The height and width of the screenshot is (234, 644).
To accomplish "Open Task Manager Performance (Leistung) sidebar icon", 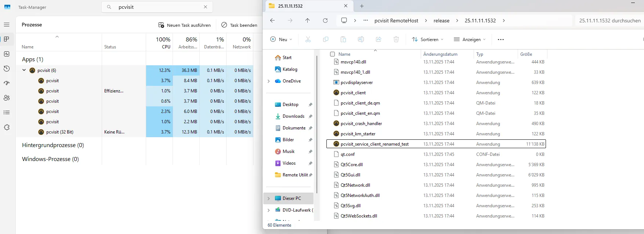I will (x=7, y=54).
